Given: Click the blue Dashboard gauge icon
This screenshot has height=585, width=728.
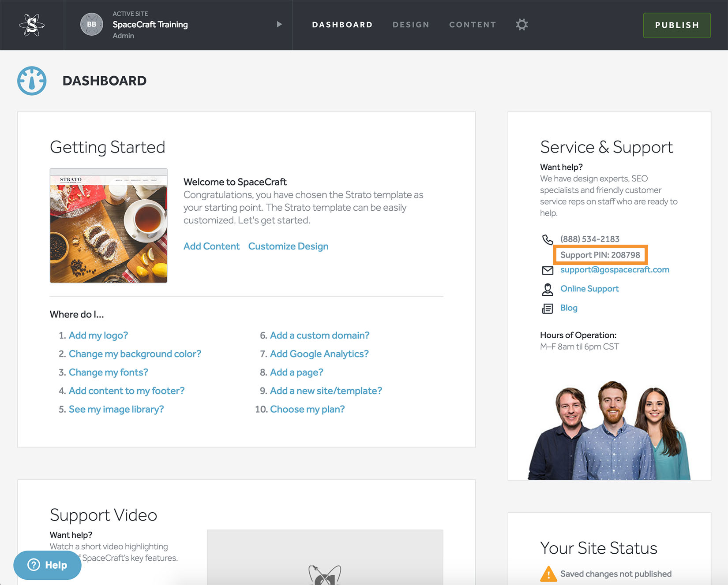Looking at the screenshot, I should click(x=32, y=81).
